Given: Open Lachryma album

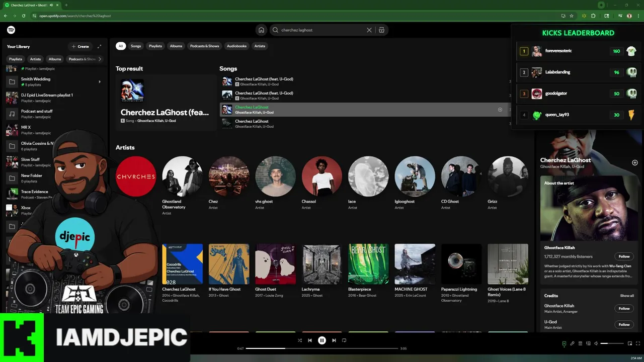Looking at the screenshot, I should (321, 271).
